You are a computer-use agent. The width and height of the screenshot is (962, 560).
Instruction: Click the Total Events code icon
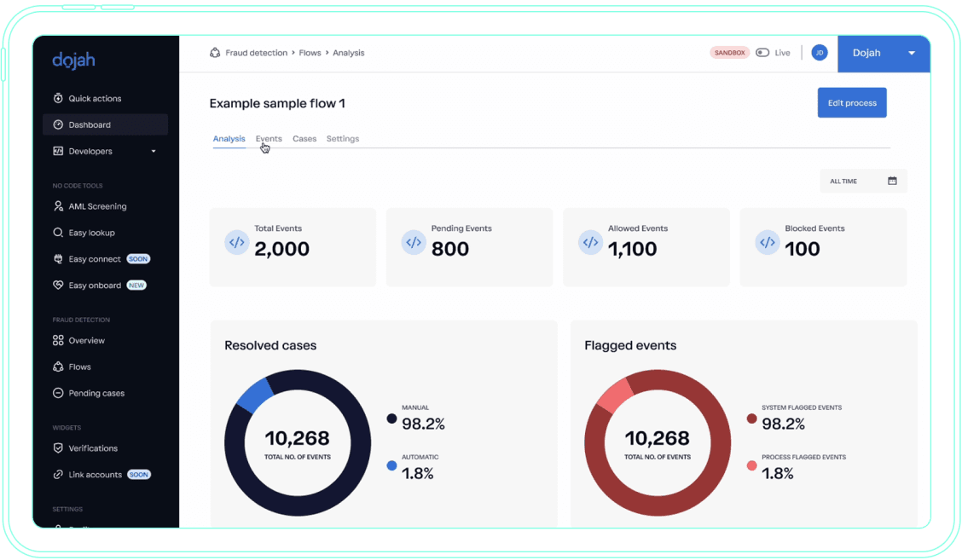[x=237, y=242]
